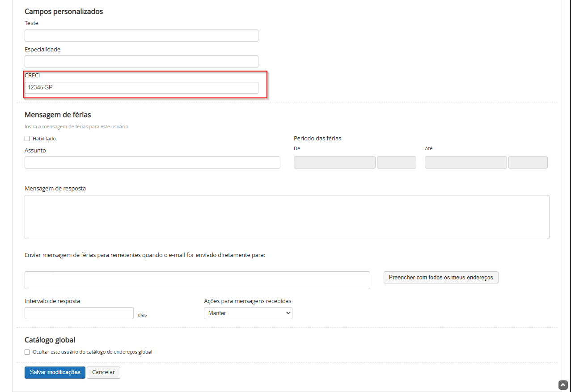Check Ocultar este usuário do catálogo
This screenshot has width=571, height=392.
(x=27, y=352)
